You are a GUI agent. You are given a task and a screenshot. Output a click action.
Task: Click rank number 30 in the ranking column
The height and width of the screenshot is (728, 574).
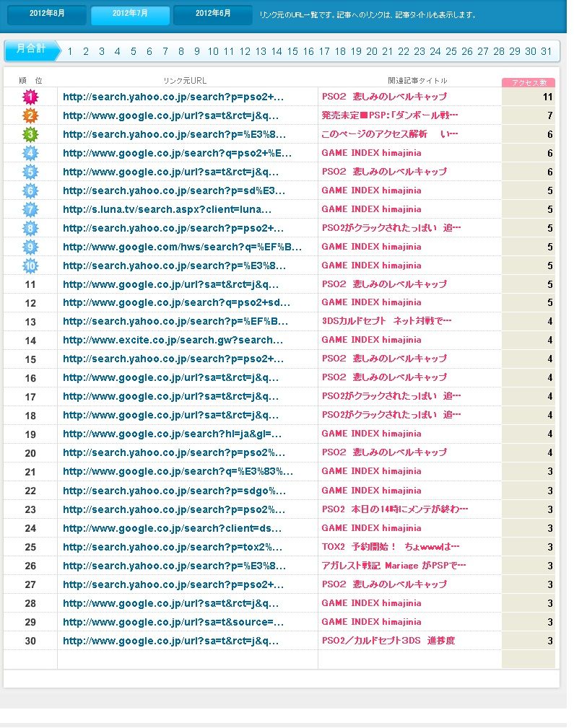30,641
